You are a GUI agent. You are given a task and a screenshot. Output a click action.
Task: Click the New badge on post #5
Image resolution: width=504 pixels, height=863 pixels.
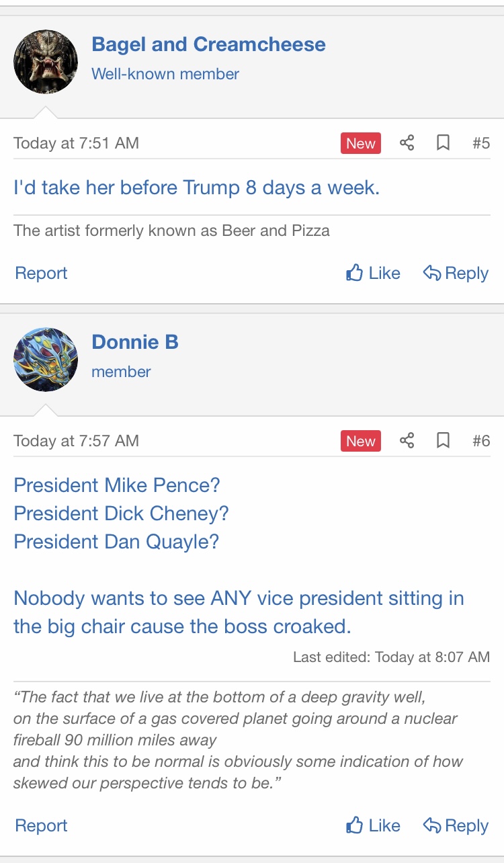click(x=361, y=143)
